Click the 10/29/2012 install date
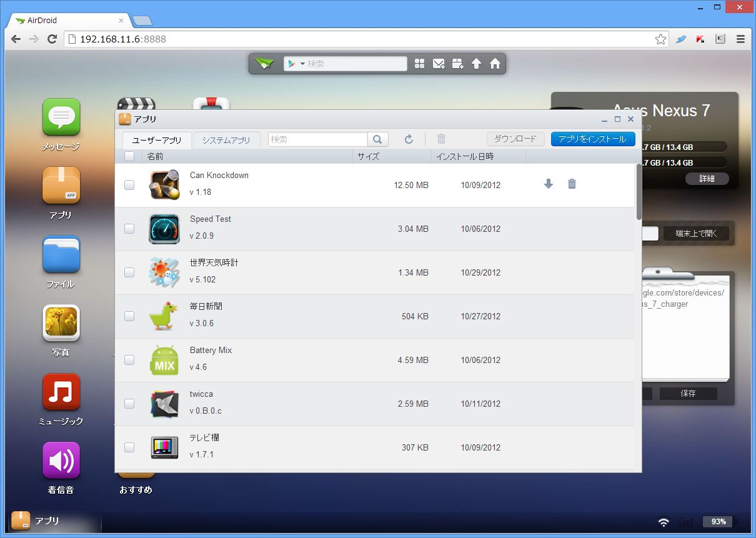Viewport: 756px width, 538px height. 480,272
